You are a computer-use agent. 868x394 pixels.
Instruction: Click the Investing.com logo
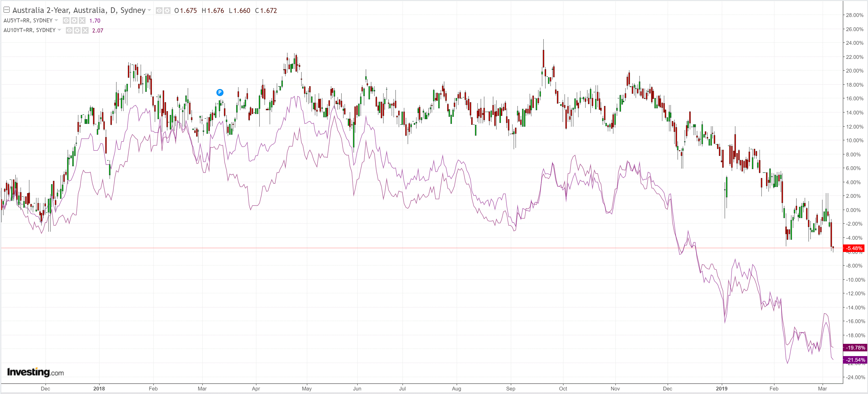point(35,372)
